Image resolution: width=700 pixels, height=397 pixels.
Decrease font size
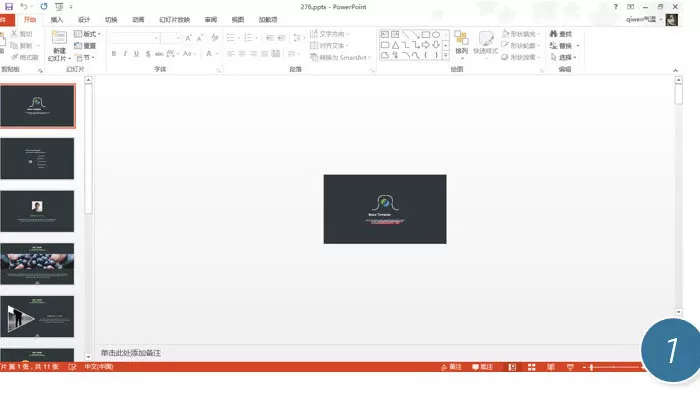tap(200, 38)
